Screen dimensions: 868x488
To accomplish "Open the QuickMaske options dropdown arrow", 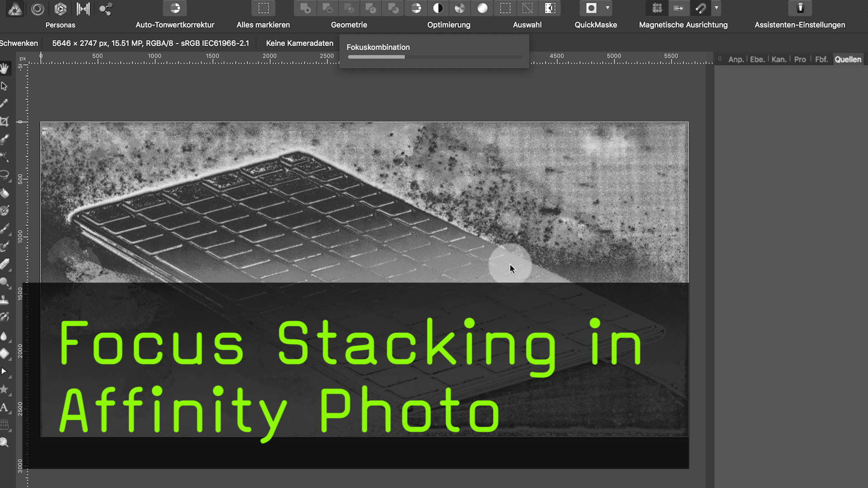I will tap(608, 8).
